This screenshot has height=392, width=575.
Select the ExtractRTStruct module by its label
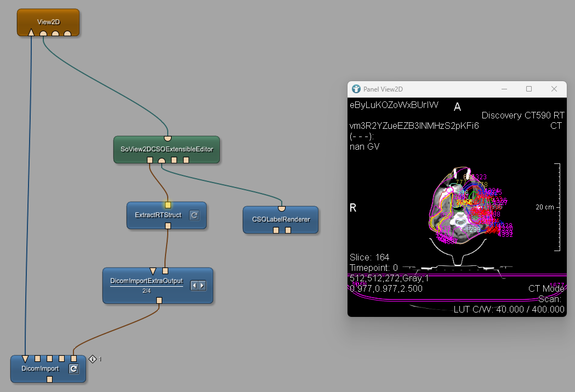coord(158,215)
